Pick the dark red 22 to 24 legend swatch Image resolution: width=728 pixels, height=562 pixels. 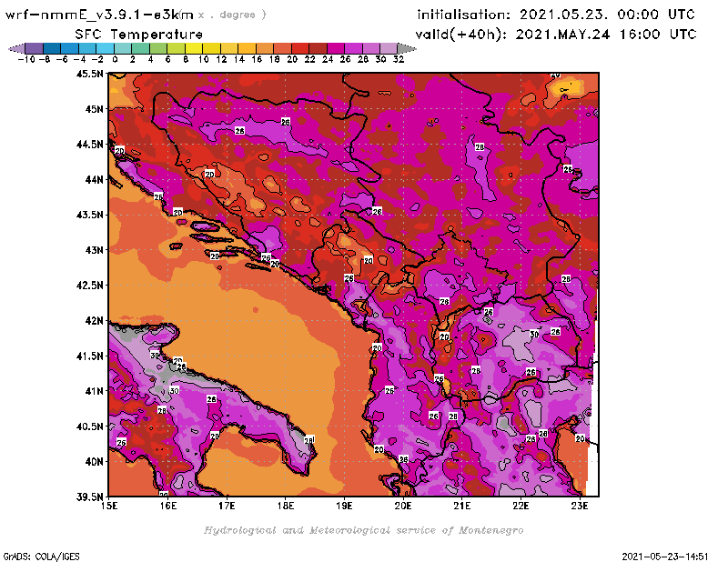pos(318,49)
